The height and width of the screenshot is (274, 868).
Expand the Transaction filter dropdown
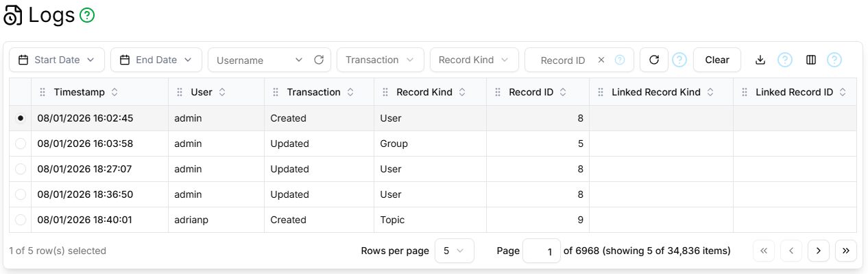pyautogui.click(x=381, y=60)
